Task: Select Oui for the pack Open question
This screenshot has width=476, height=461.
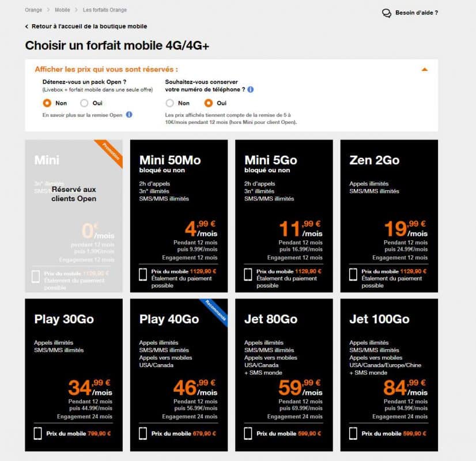Action: 84,103
